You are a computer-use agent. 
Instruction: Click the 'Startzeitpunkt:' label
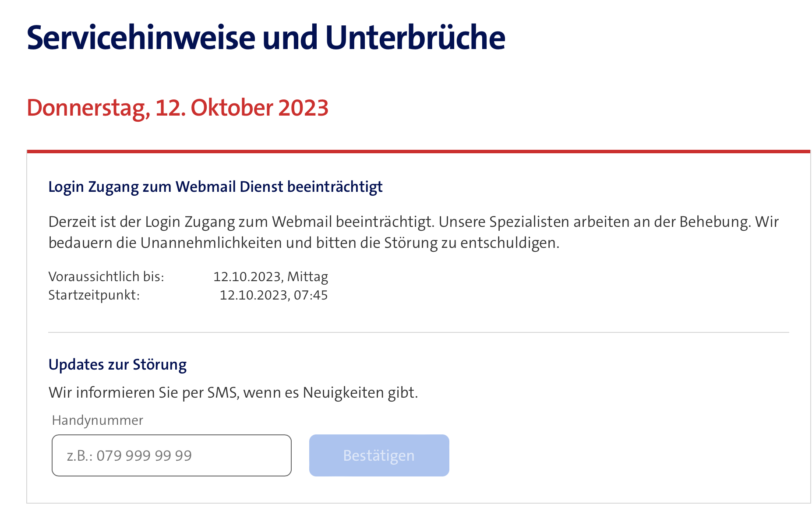(x=94, y=295)
